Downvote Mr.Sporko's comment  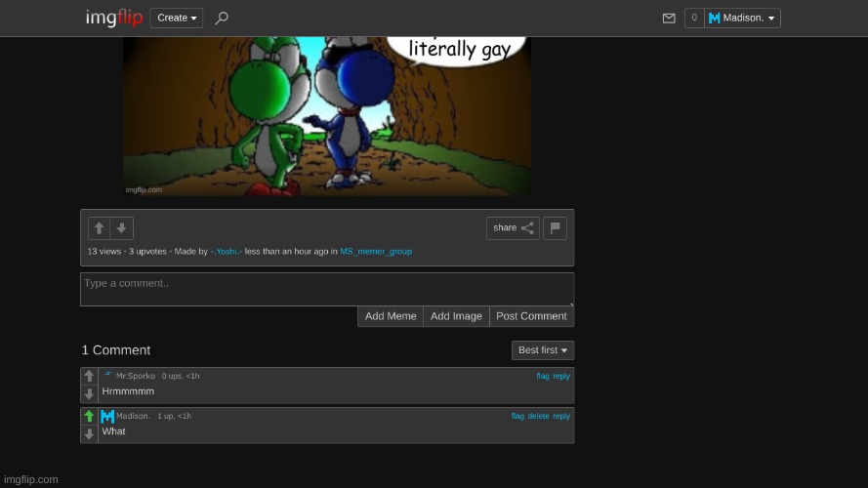pyautogui.click(x=89, y=394)
